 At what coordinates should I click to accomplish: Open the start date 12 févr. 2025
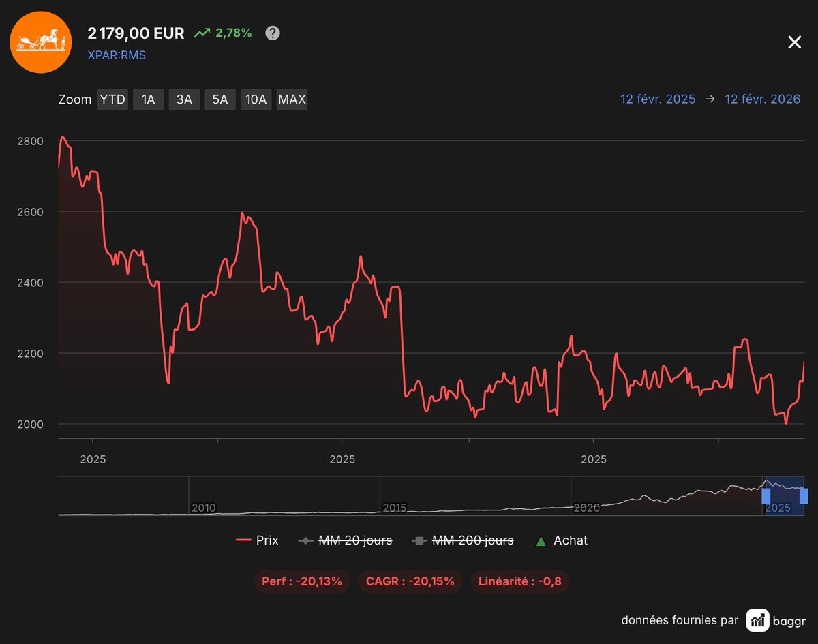coord(657,99)
